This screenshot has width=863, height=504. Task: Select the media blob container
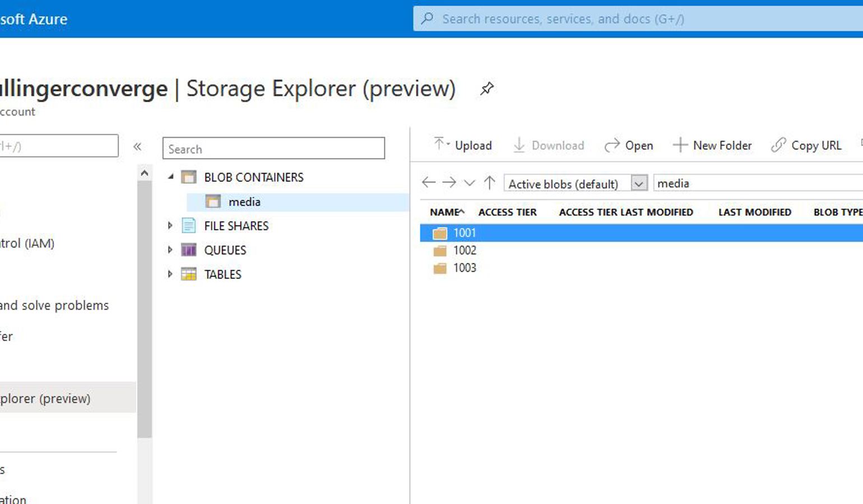244,202
